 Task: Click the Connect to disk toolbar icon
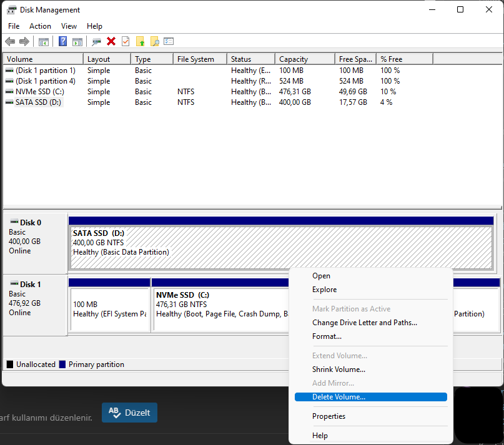click(x=96, y=41)
